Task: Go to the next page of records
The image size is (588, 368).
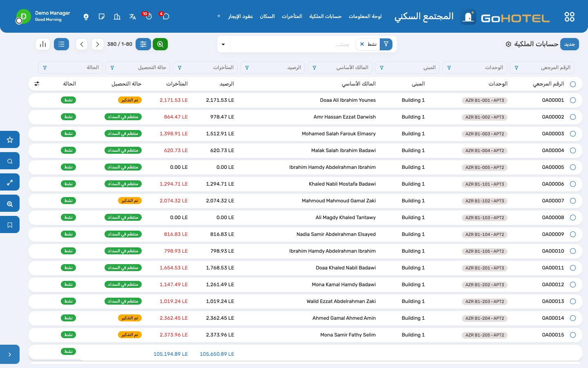Action: coord(98,44)
